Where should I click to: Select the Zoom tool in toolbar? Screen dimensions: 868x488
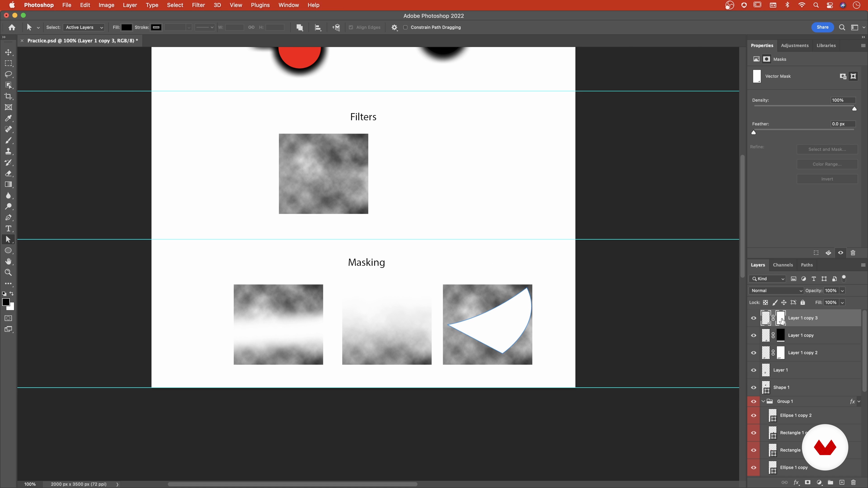[8, 272]
